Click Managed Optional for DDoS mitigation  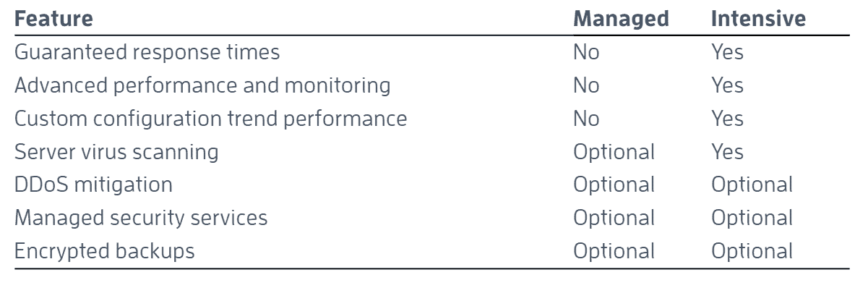pyautogui.click(x=614, y=186)
